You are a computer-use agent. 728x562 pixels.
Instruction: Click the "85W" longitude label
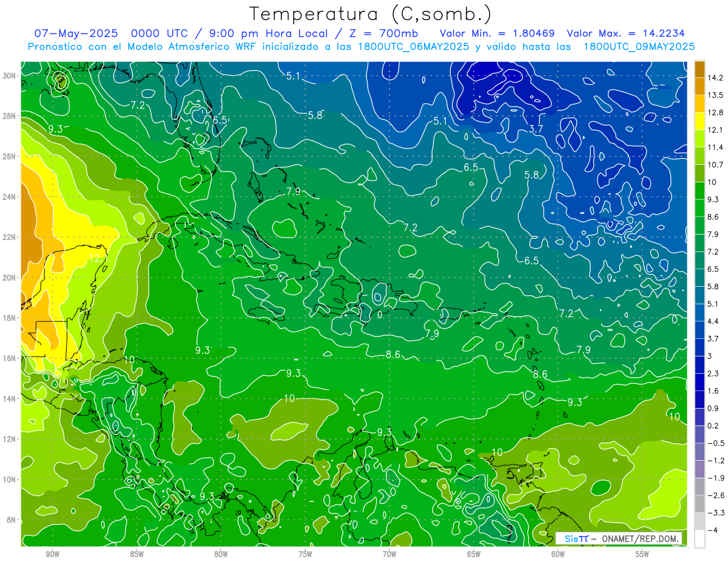click(x=136, y=554)
